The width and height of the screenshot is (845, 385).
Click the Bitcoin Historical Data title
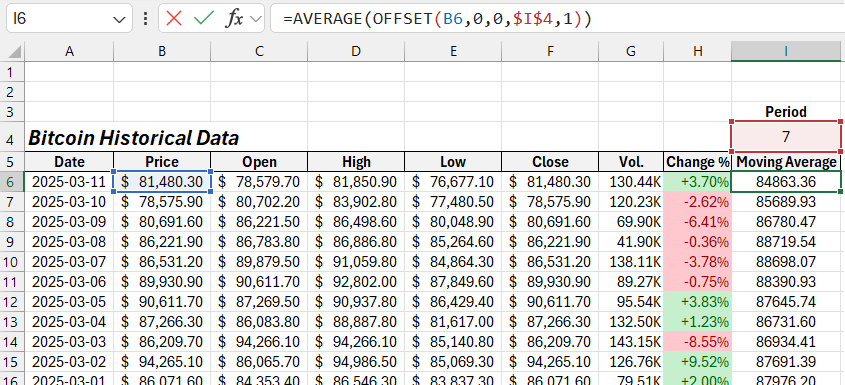pos(133,138)
